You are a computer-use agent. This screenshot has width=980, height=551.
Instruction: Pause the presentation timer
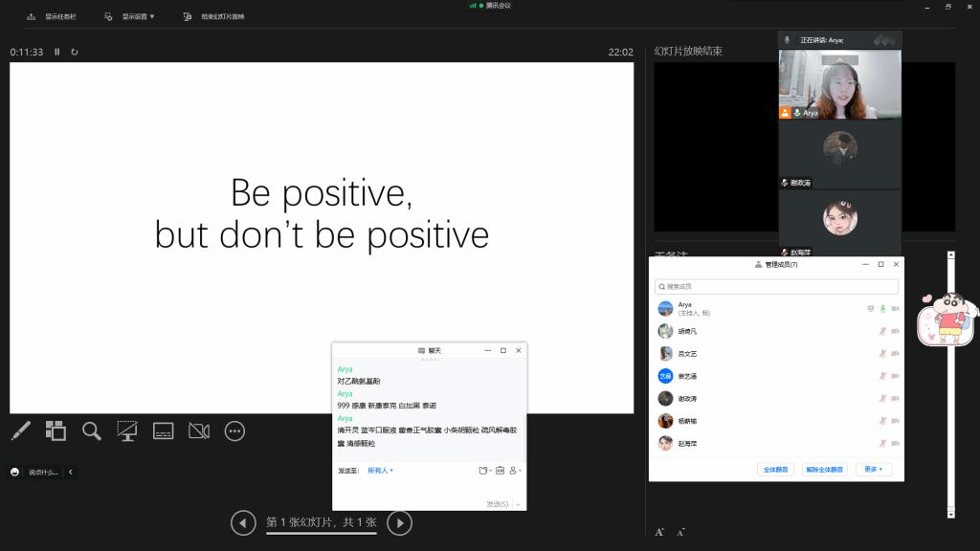[x=57, y=52]
